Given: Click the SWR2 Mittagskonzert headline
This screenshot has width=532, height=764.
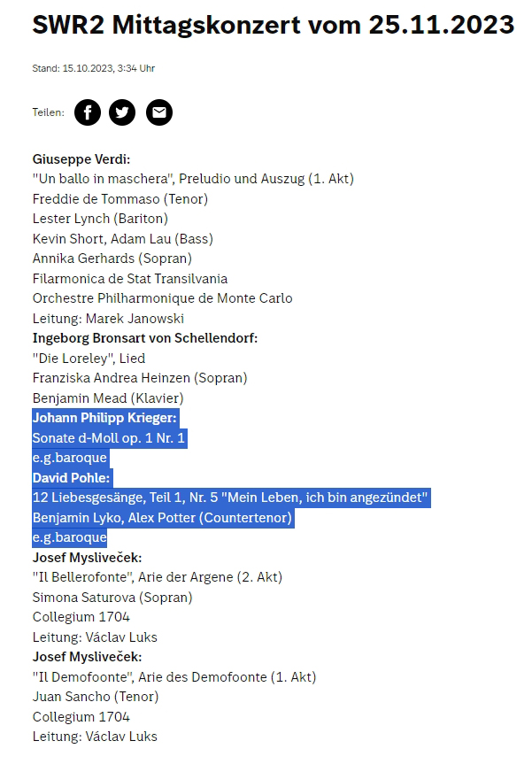Looking at the screenshot, I should pyautogui.click(x=273, y=25).
